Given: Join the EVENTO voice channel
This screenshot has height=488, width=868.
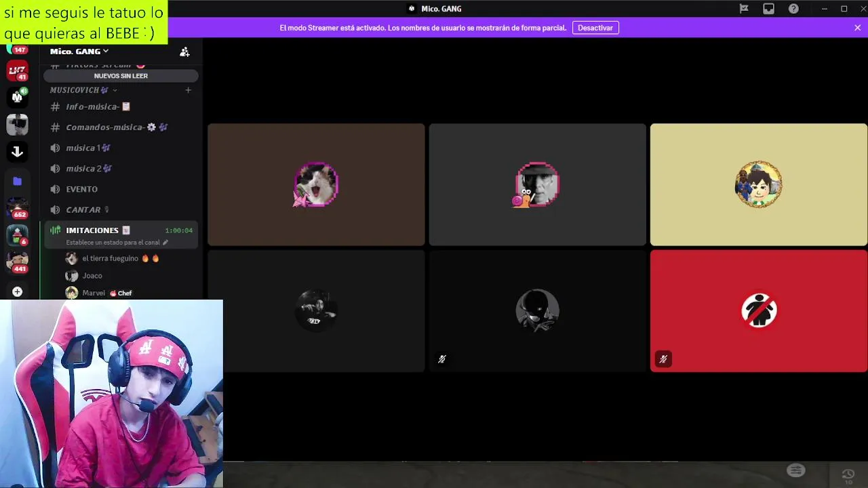Looking at the screenshot, I should [x=121, y=189].
